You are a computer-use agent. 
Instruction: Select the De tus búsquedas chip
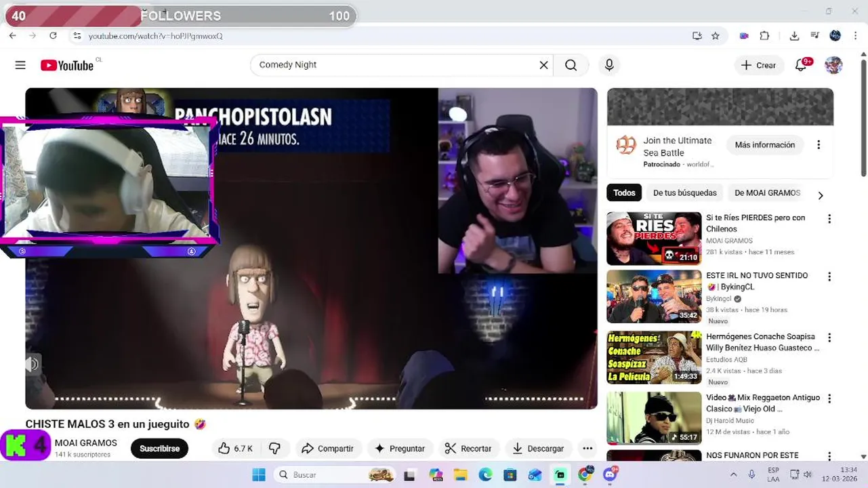684,193
